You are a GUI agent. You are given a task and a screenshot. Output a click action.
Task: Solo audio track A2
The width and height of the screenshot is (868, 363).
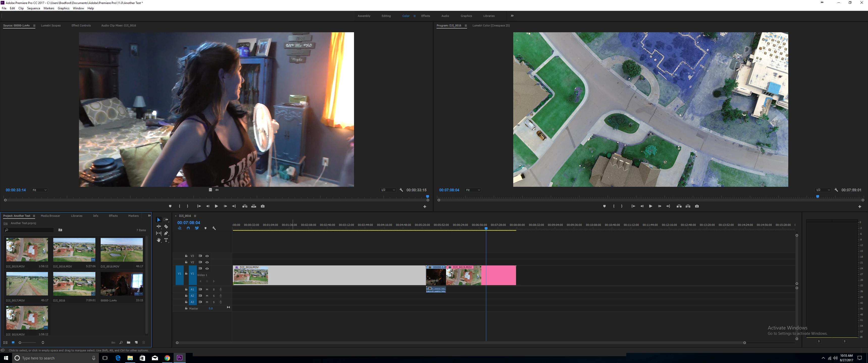(214, 296)
